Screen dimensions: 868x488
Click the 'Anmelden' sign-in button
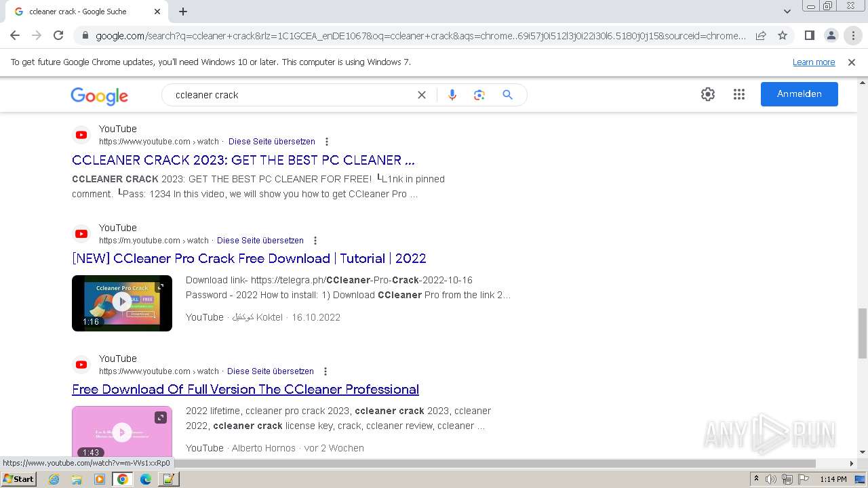800,94
